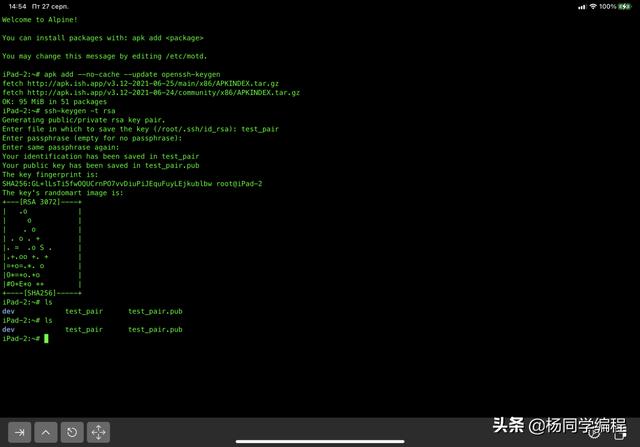The width and height of the screenshot is (640, 447).
Task: Click the SHA256 key fingerprint line
Action: click(x=132, y=184)
